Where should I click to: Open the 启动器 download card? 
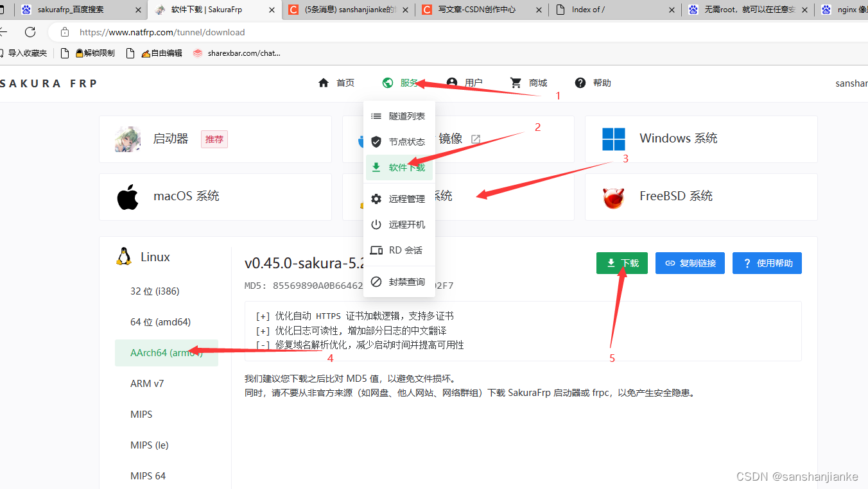coord(215,139)
